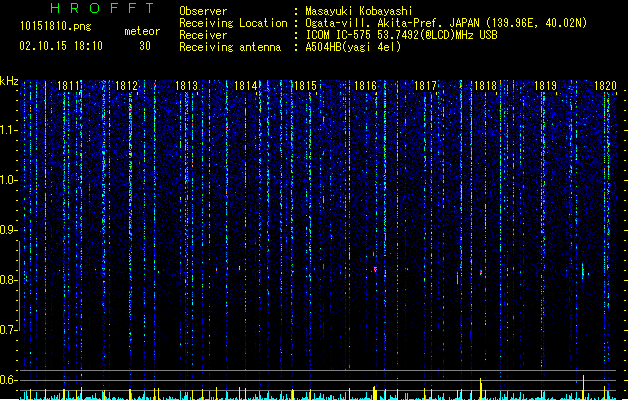
Task: Click the 0.6 kHz axis tick label
Action: [x=8, y=380]
